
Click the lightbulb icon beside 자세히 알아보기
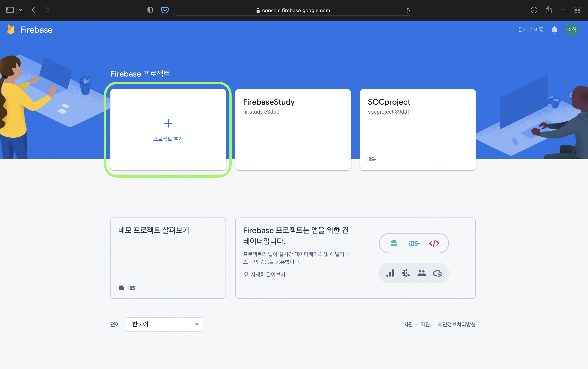coord(246,274)
